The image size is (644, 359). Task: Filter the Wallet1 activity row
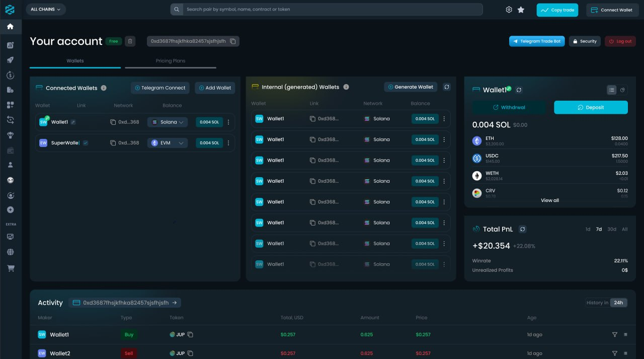click(614, 335)
